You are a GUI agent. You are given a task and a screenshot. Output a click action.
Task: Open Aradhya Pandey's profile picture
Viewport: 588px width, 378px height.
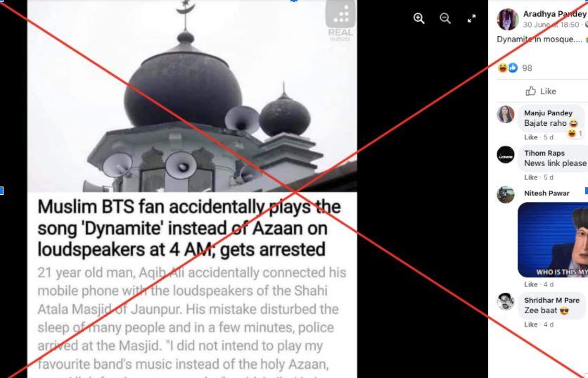coord(507,19)
